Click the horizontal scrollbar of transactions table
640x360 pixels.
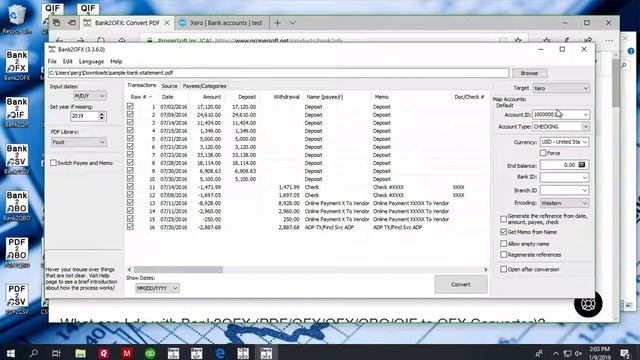[178, 269]
